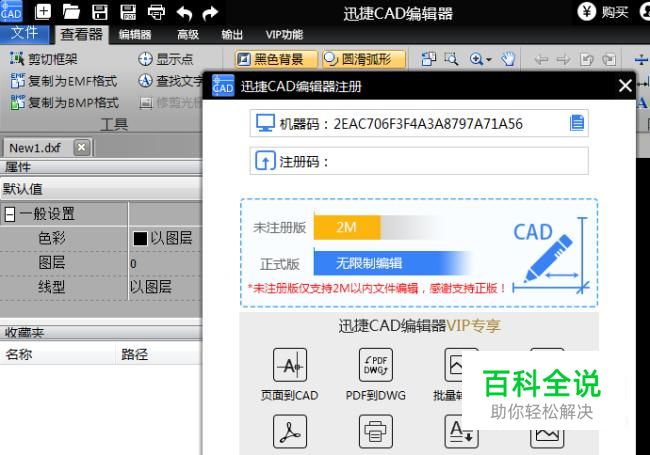650x455 pixels.
Task: Click the 页面到CAD icon
Action: click(x=290, y=365)
